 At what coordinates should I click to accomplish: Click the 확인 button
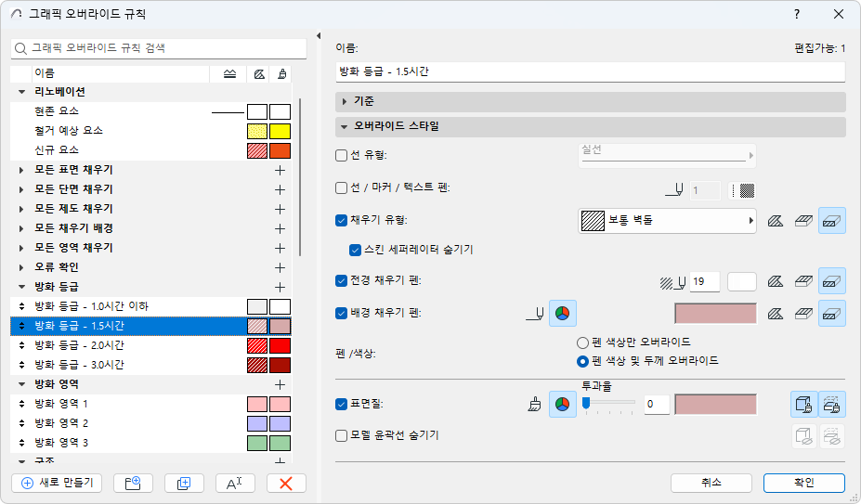(x=804, y=483)
